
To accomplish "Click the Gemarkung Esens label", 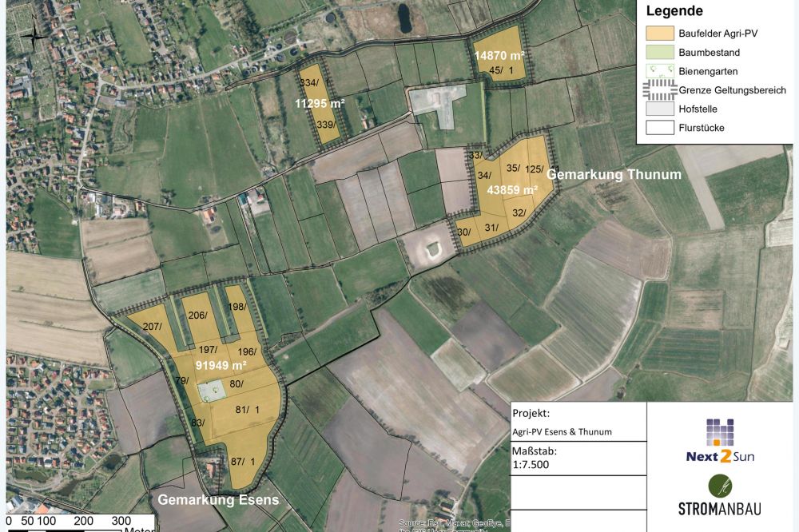I will [218, 501].
